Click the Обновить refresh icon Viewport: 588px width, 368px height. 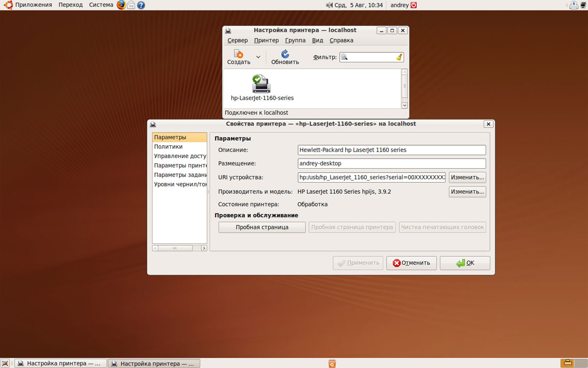(x=285, y=54)
